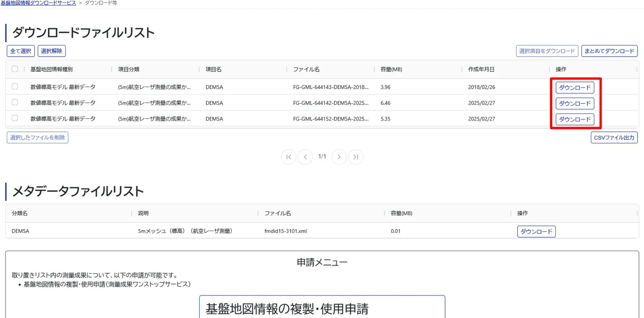Download the fmdid15-3101.xml metadata file

(x=537, y=231)
